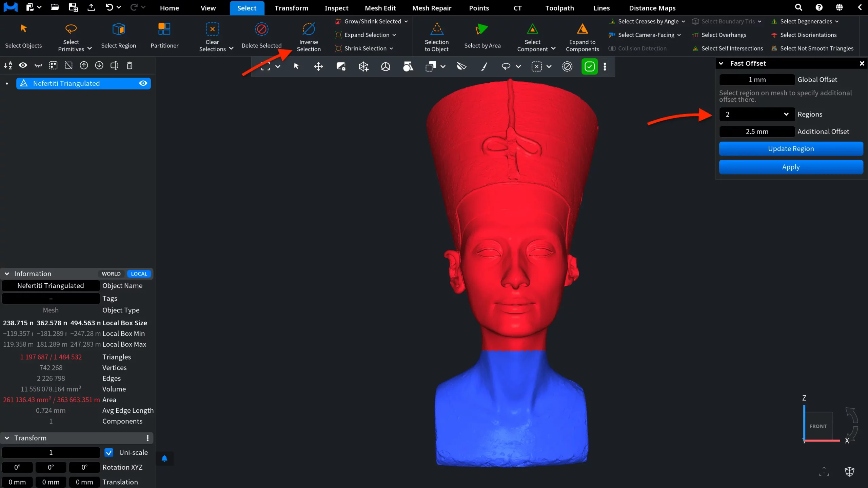Open the Home tab
Viewport: 868px width, 488px height.
[169, 8]
